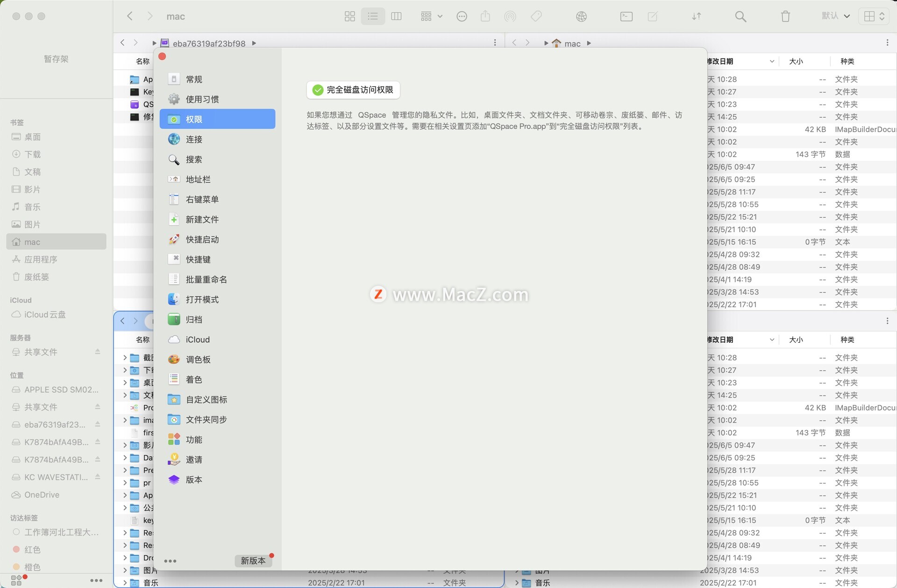897x588 pixels.
Task: Open 归档 preferences tab
Action: pyautogui.click(x=217, y=319)
